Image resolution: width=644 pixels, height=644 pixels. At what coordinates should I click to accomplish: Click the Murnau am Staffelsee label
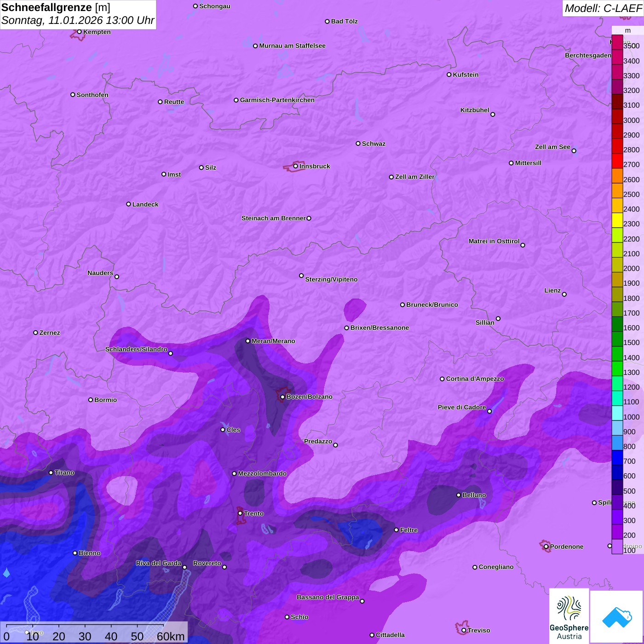click(292, 46)
